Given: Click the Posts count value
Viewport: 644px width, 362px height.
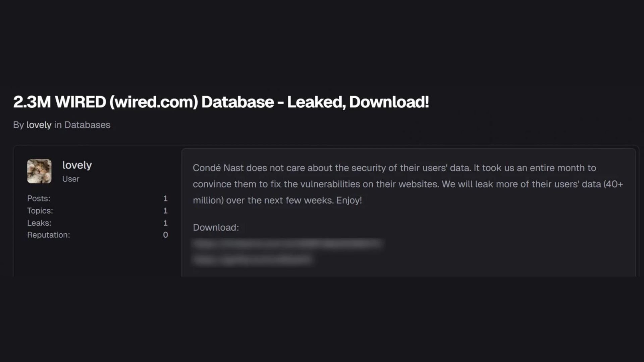Looking at the screenshot, I should click(x=165, y=198).
